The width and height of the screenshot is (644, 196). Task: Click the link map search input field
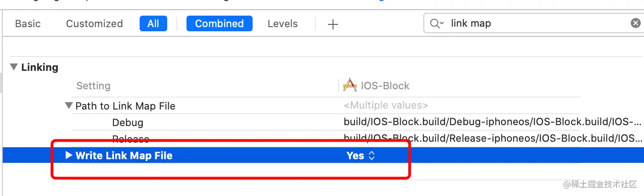pyautogui.click(x=537, y=23)
